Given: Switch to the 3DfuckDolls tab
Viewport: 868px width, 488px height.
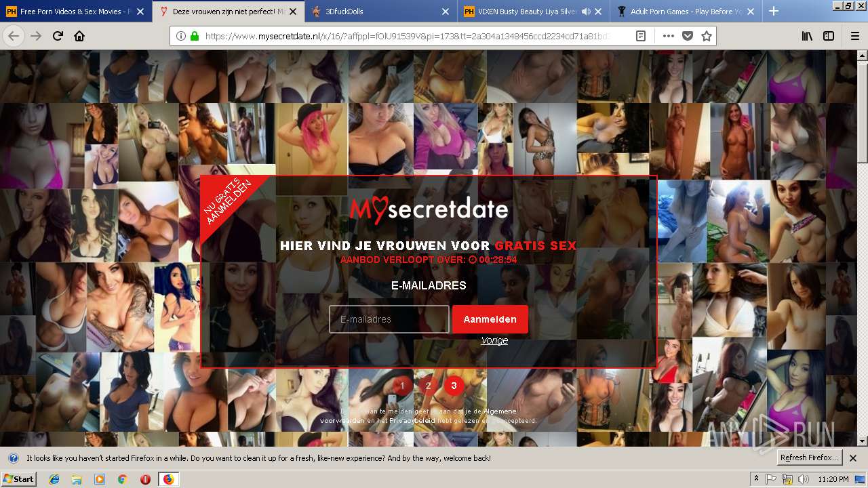Looking at the screenshot, I should pos(381,12).
